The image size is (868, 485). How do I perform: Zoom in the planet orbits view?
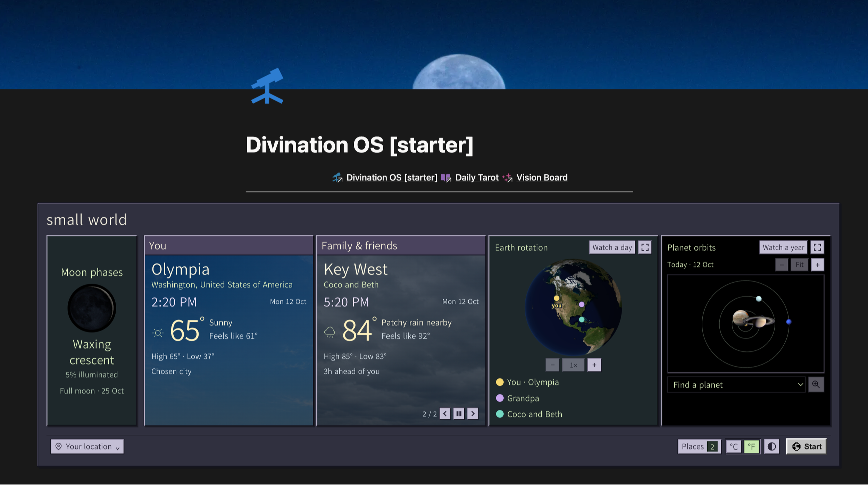[x=817, y=265]
